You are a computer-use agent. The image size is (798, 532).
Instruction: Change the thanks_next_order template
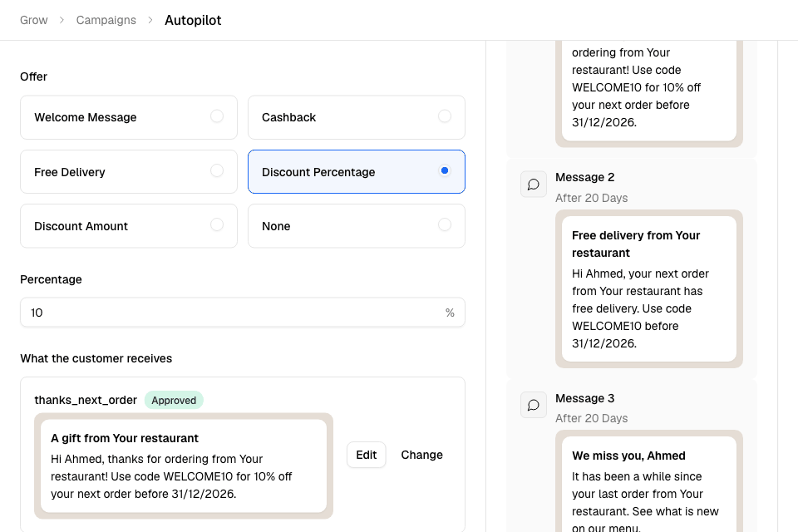[x=422, y=455]
